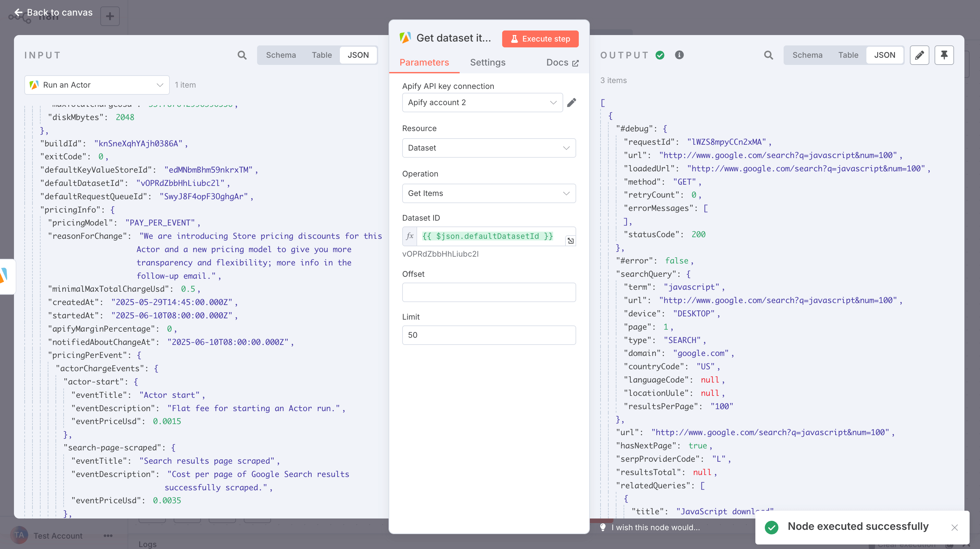This screenshot has height=549, width=980.
Task: Click the search icon in the INPUT panel
Action: point(242,55)
